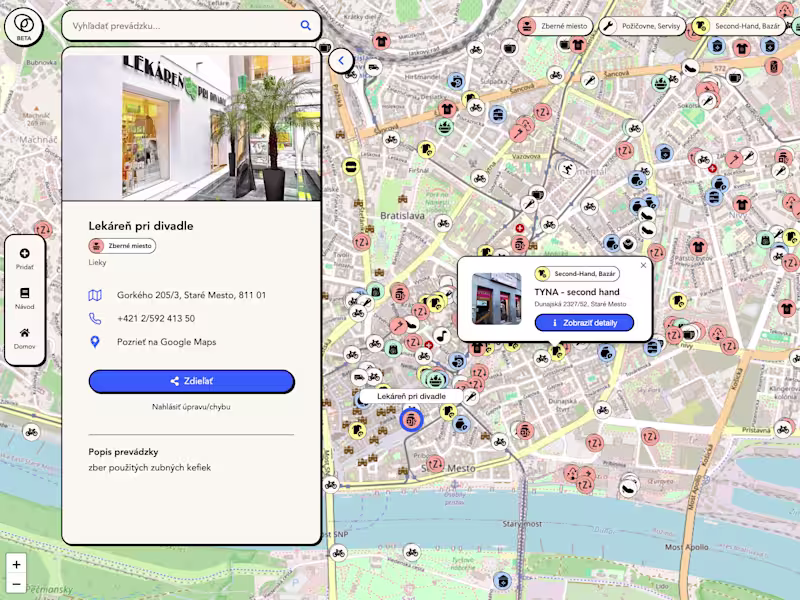The image size is (800, 600).
Task: Click the yellow marker under TYNA popup
Action: click(x=556, y=352)
